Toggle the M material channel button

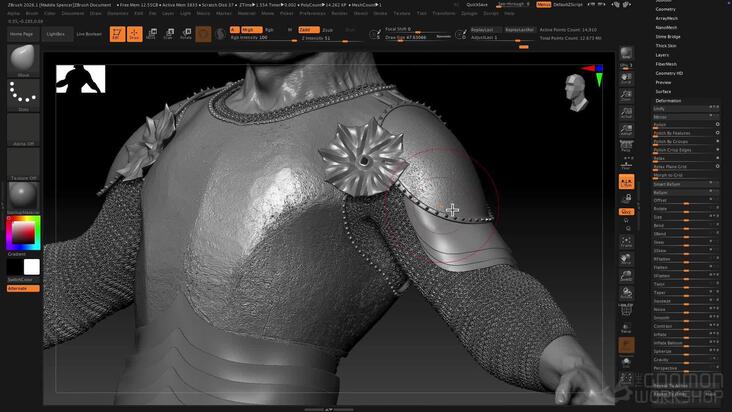pyautogui.click(x=289, y=30)
